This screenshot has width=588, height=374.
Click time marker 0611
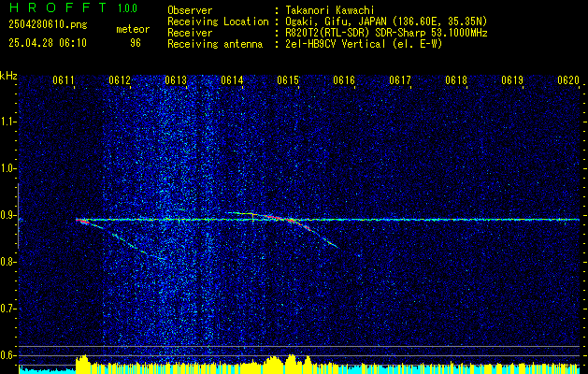[63, 79]
